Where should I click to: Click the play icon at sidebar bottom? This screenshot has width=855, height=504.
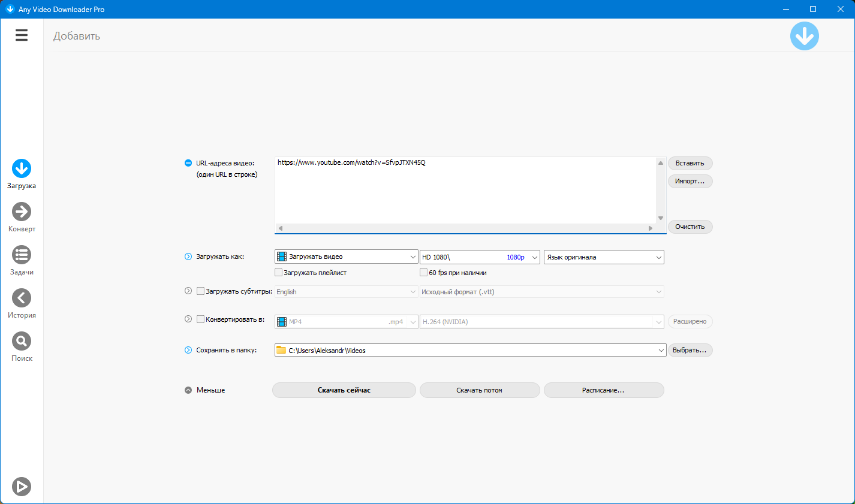pyautogui.click(x=22, y=487)
